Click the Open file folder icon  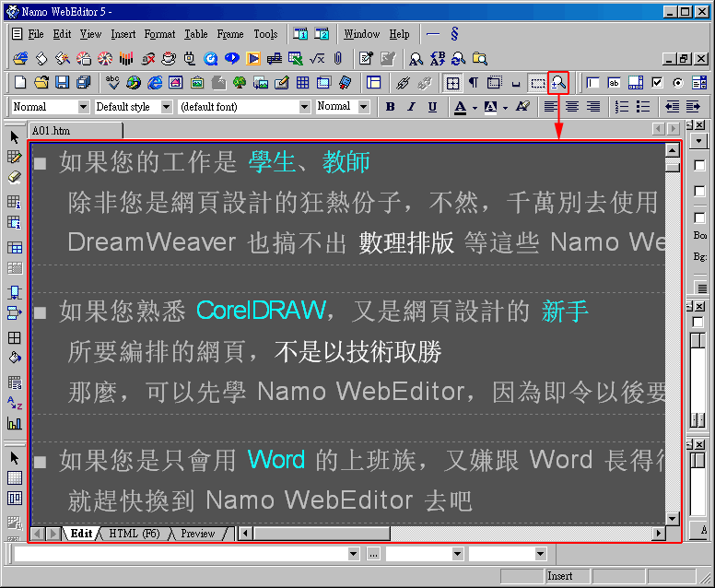click(x=41, y=83)
